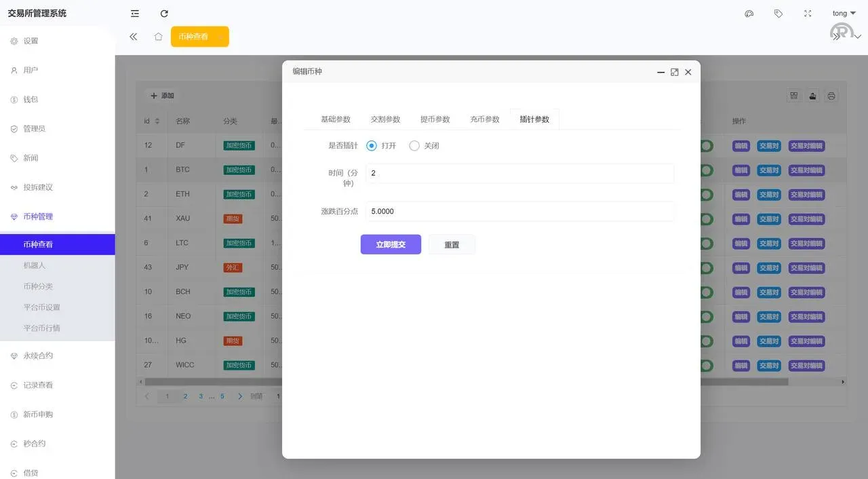Toggle the green status switch on the DF row
Image resolution: width=868 pixels, height=479 pixels.
705,145
